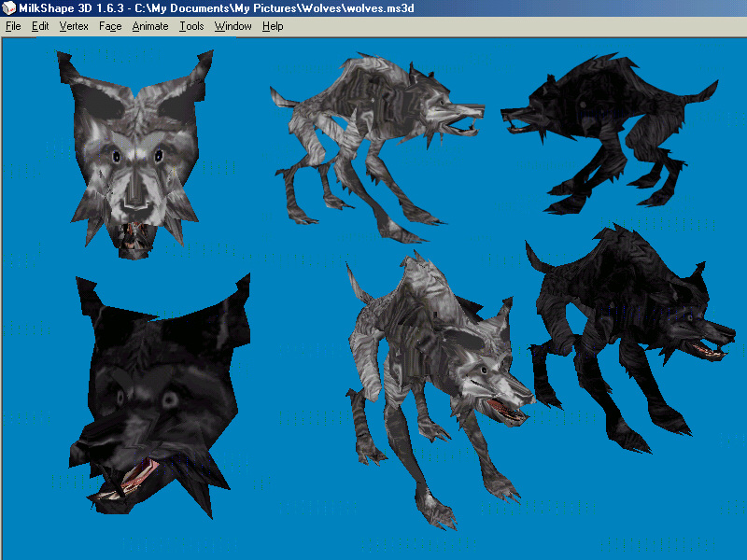747x560 pixels.
Task: Open the Edit menu
Action: [x=39, y=26]
